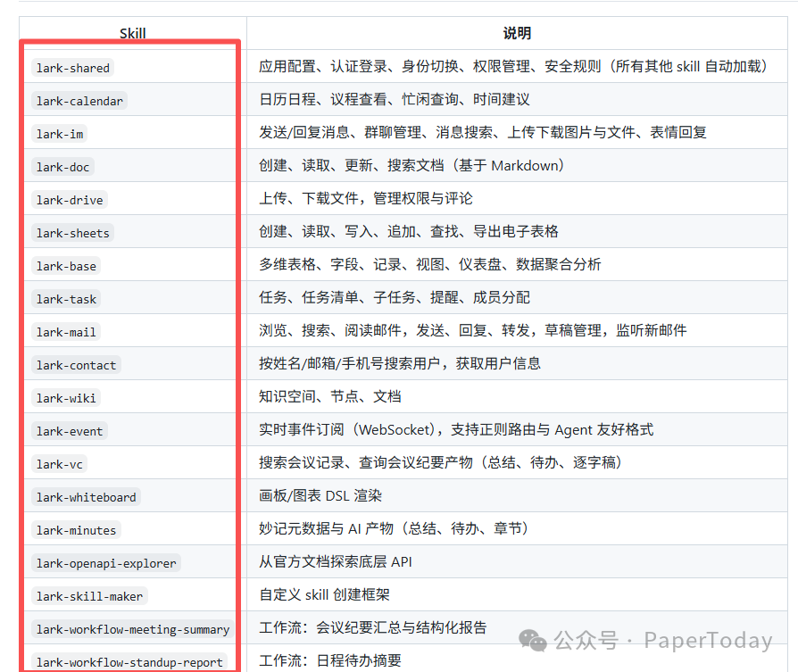Click the Skill column header
Viewport: 798px width, 672px height.
[132, 33]
